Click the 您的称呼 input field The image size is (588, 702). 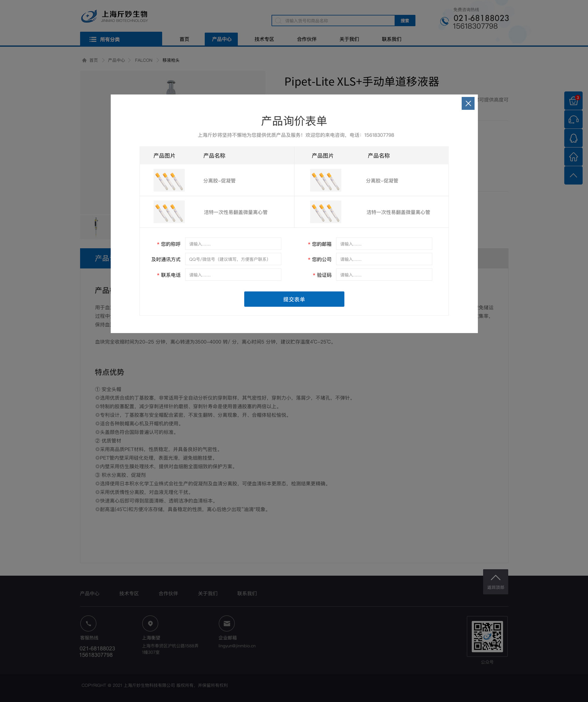coord(233,244)
